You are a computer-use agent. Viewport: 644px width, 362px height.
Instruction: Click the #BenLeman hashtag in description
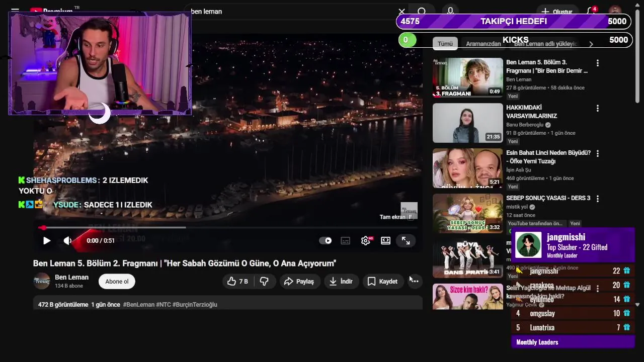click(x=138, y=305)
